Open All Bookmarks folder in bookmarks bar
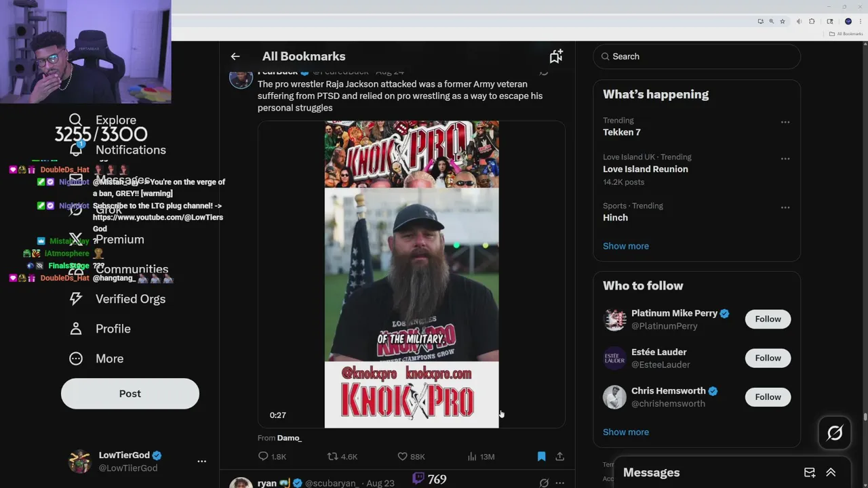868x488 pixels. coord(846,34)
